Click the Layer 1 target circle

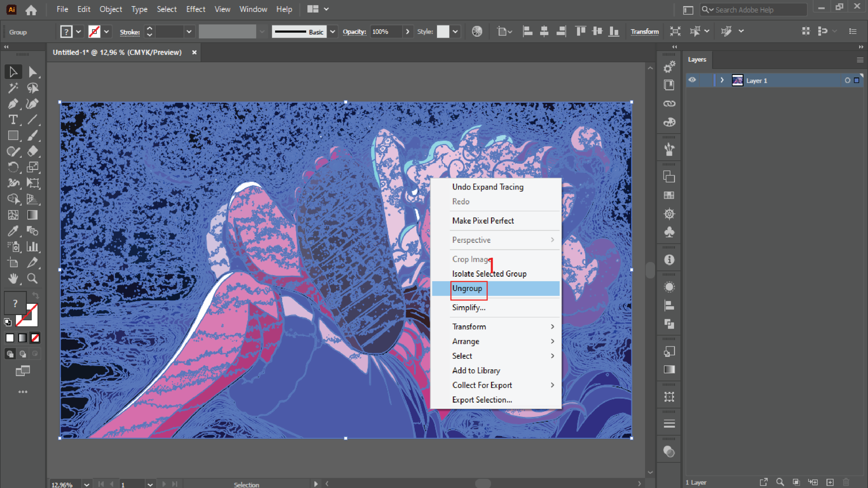847,80
